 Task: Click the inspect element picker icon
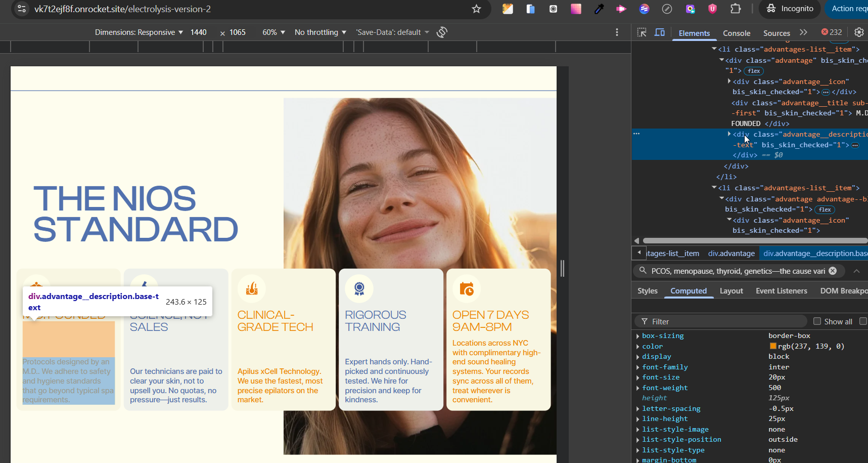(x=642, y=32)
